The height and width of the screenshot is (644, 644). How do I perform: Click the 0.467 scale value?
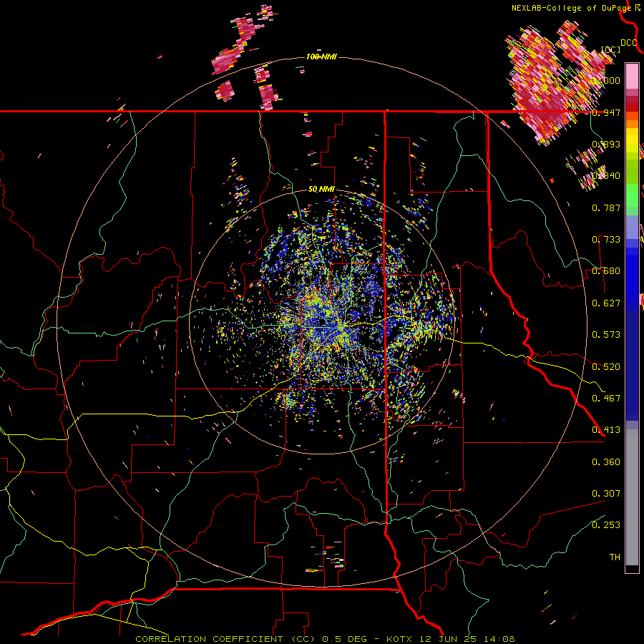click(606, 399)
